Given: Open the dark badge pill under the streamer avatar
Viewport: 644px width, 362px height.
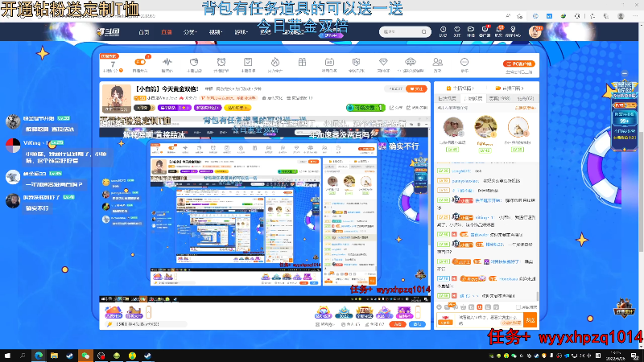Looking at the screenshot, I should pos(143,108).
